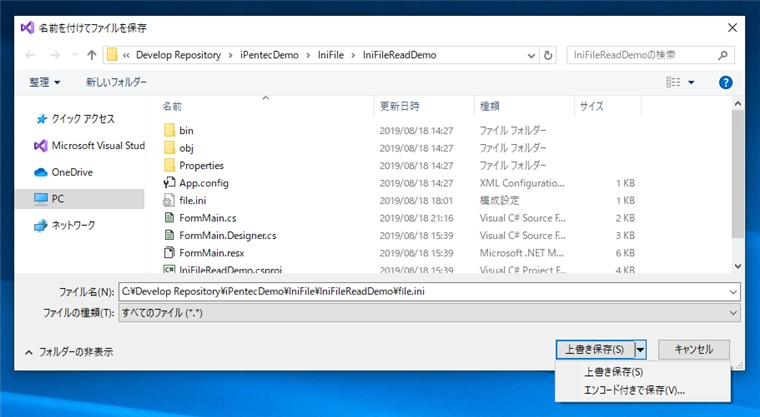
Task: Select IniFile in the breadcrumb
Action: [331, 55]
